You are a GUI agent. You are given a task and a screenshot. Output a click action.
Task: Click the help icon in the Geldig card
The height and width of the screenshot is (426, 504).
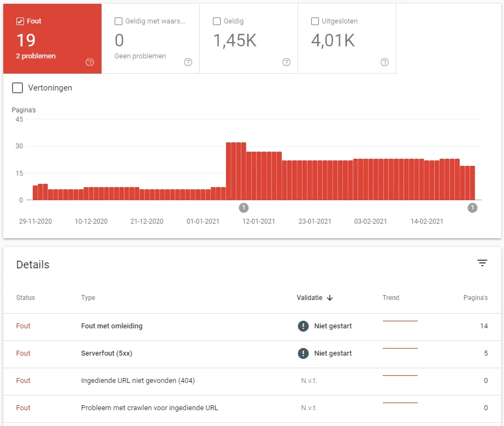286,62
